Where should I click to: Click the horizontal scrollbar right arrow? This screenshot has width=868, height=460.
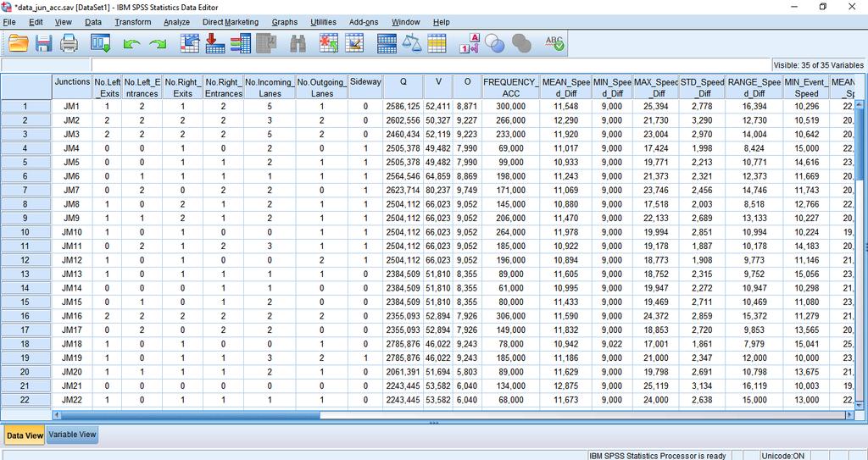tap(850, 414)
